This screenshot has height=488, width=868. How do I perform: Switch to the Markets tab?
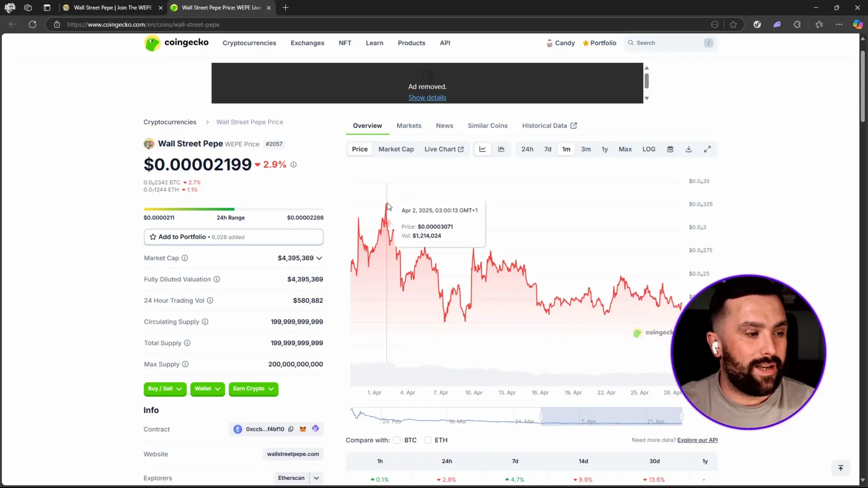(409, 126)
